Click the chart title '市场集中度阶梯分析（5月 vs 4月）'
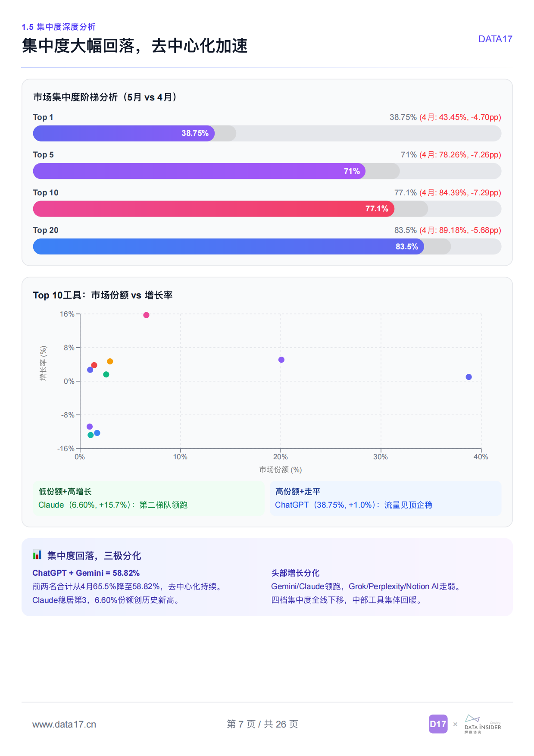 coord(106,97)
